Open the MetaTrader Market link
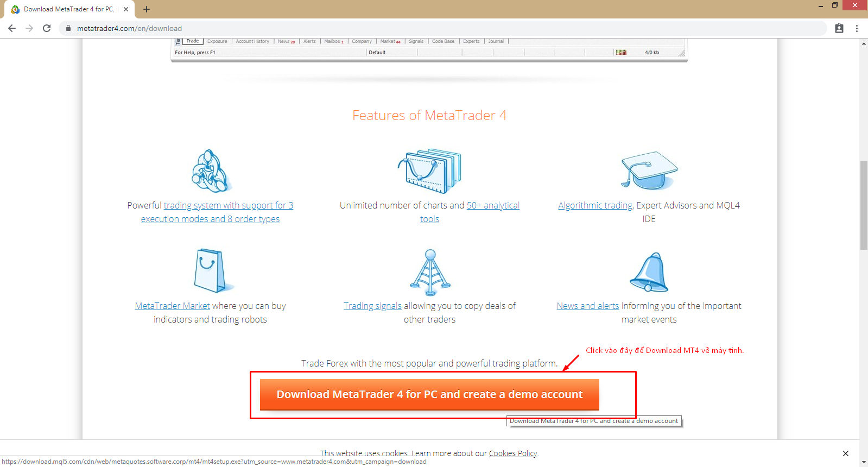 [x=172, y=306]
